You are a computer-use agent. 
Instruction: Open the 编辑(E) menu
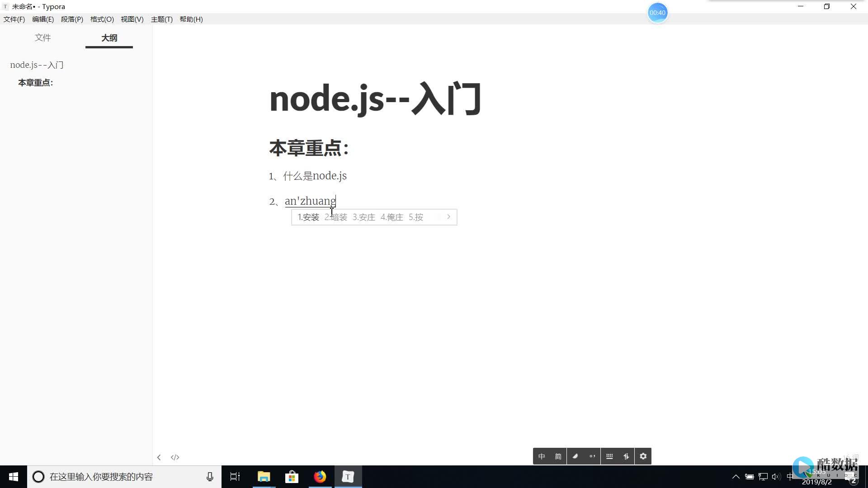coord(43,19)
